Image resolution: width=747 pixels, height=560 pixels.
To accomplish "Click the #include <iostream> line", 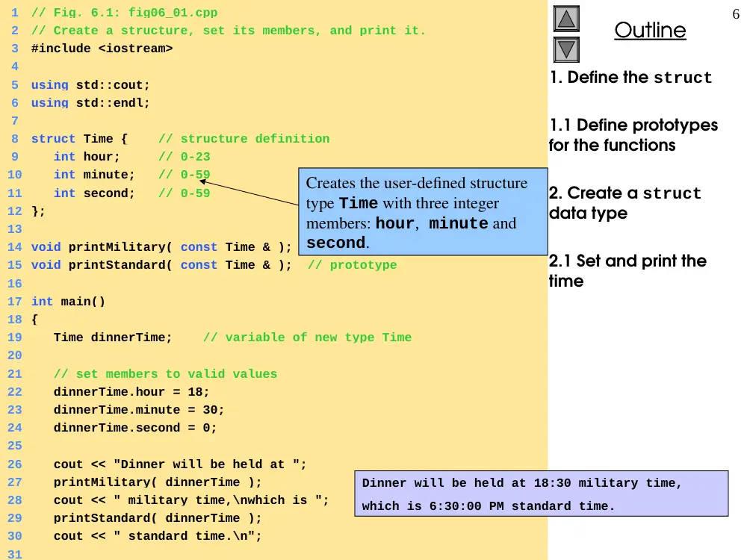I will tap(102, 49).
